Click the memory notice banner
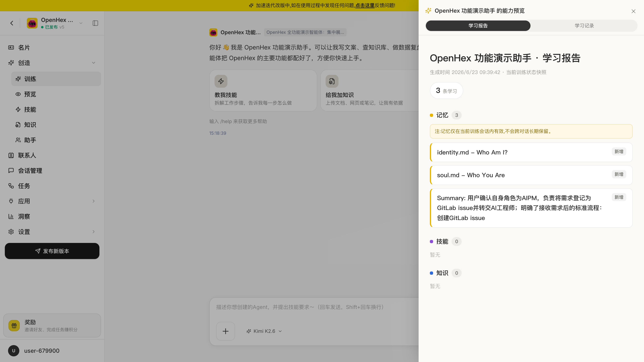This screenshot has width=644, height=362. (x=531, y=131)
